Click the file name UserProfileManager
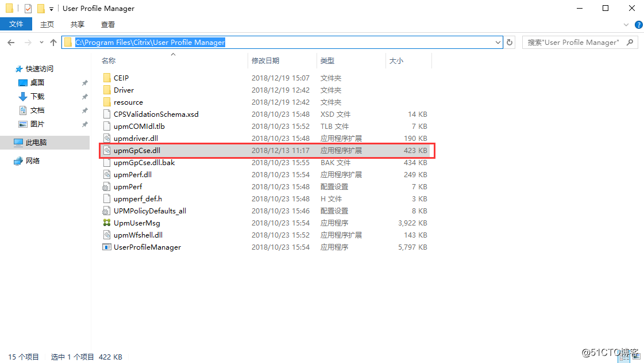 pos(148,247)
